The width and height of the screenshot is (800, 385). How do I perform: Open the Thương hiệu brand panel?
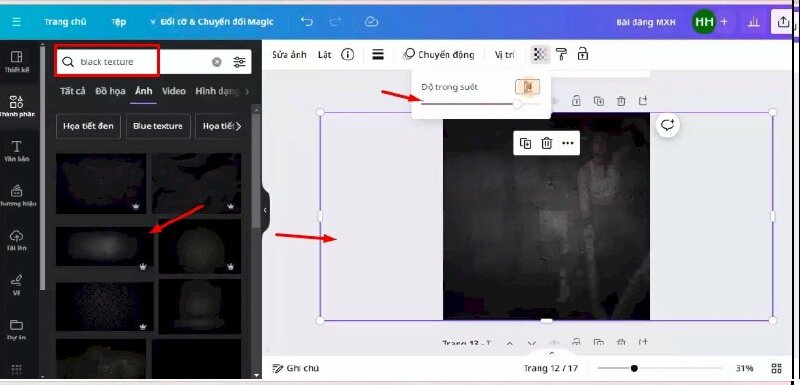pos(17,196)
